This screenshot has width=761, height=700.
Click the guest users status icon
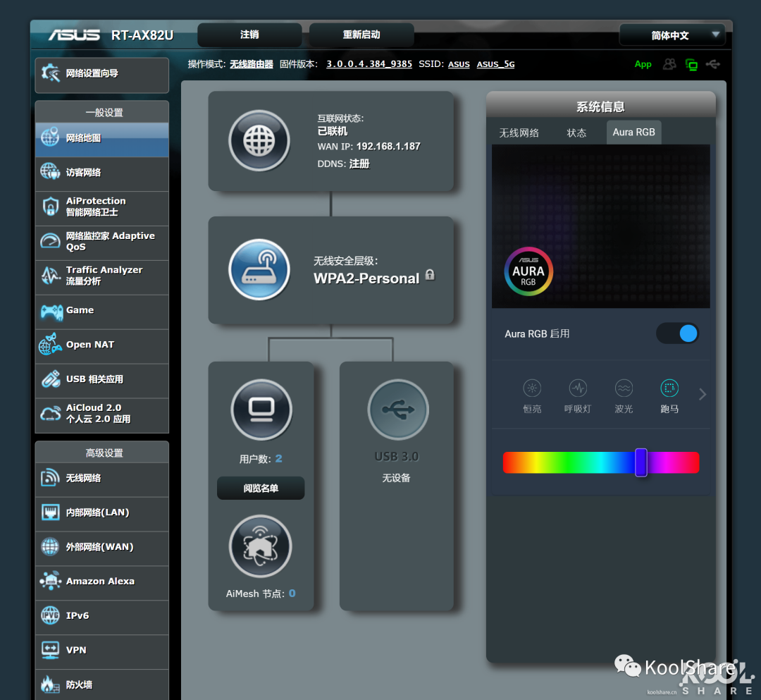pos(670,64)
